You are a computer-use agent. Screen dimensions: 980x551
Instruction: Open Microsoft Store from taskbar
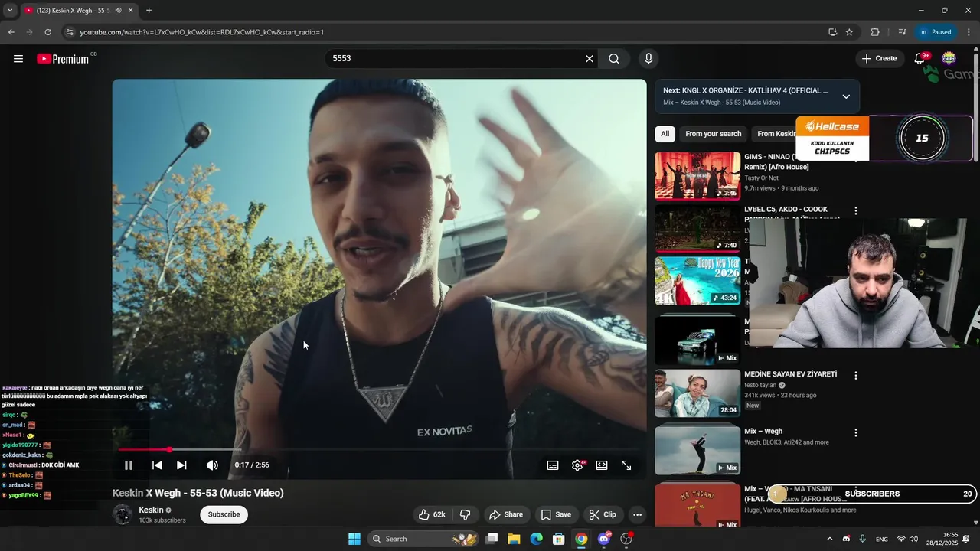coord(559,539)
